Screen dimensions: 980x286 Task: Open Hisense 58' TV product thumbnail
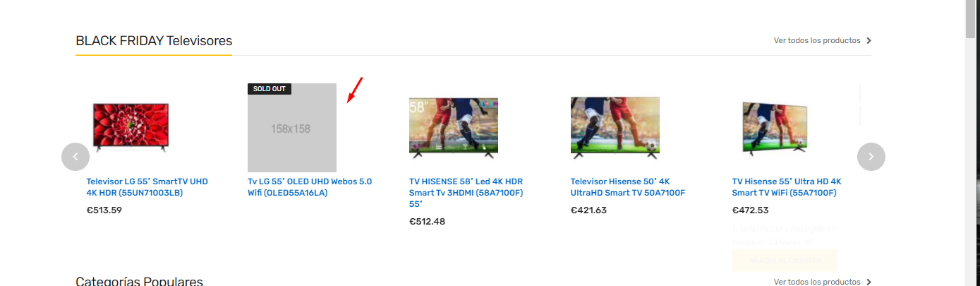454,126
